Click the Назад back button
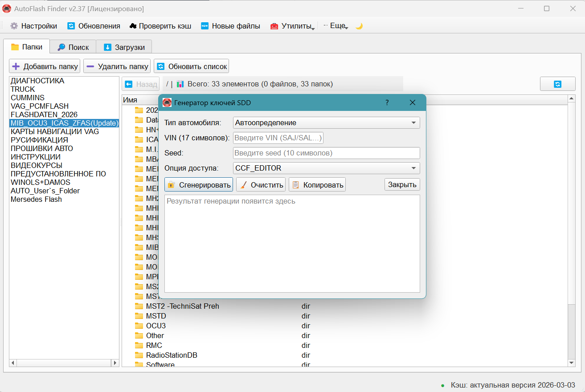 [x=140, y=84]
